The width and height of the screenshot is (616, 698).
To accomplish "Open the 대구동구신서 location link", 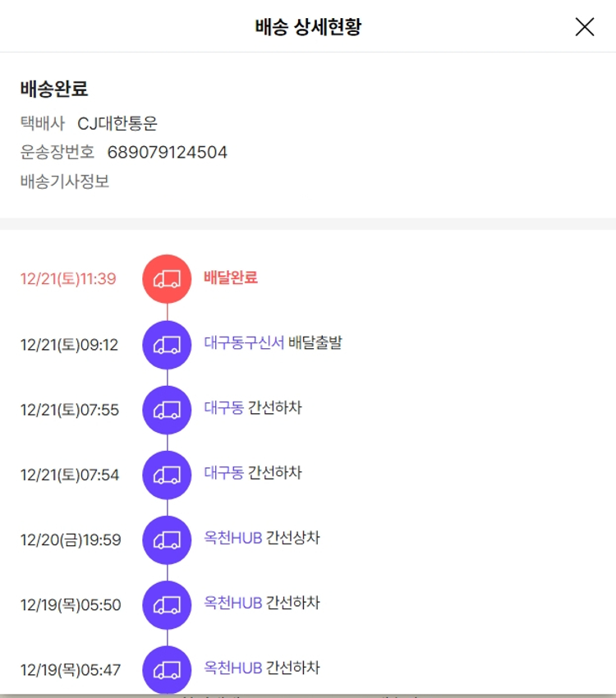I will click(244, 342).
